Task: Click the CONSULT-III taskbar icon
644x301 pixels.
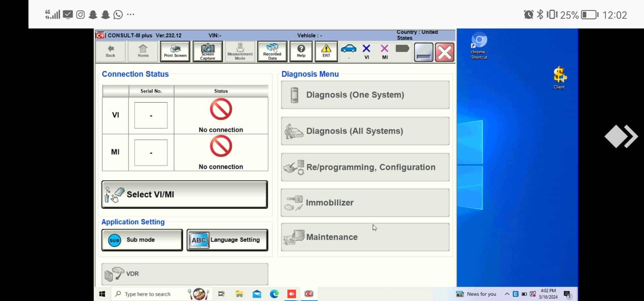Action: [x=309, y=294]
